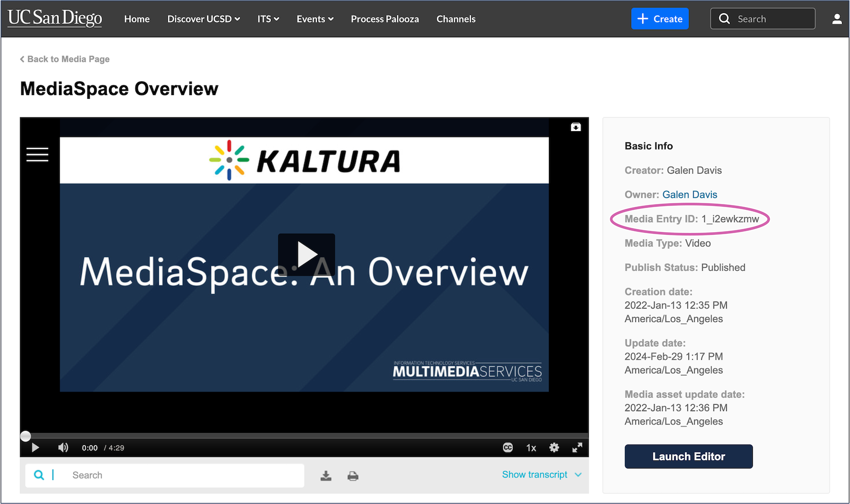Open the player settings gear

554,448
